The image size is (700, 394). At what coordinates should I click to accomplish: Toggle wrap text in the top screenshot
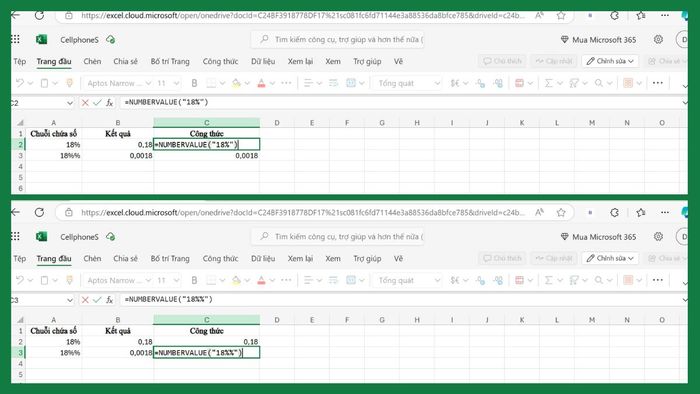(333, 83)
